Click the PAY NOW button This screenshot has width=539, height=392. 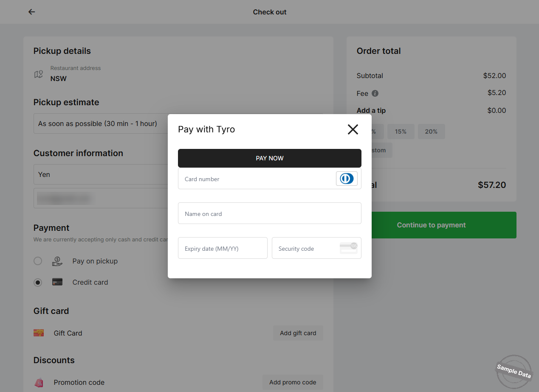[270, 158]
